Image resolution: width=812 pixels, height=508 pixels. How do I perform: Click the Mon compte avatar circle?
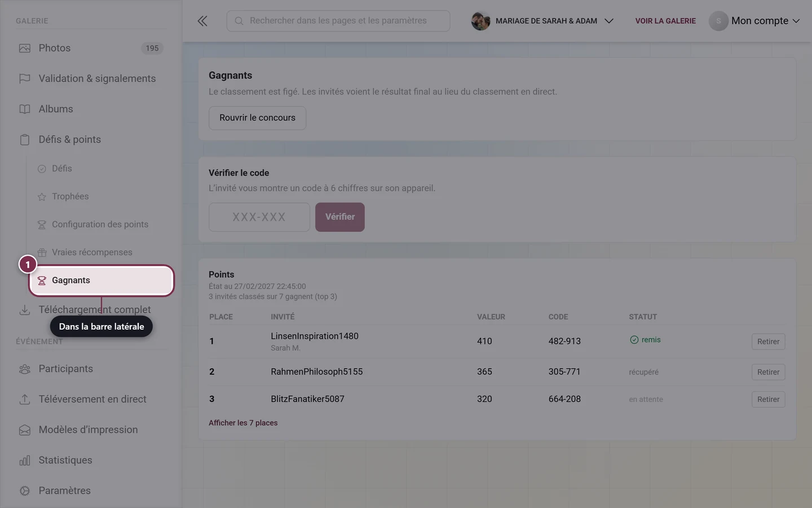(718, 21)
